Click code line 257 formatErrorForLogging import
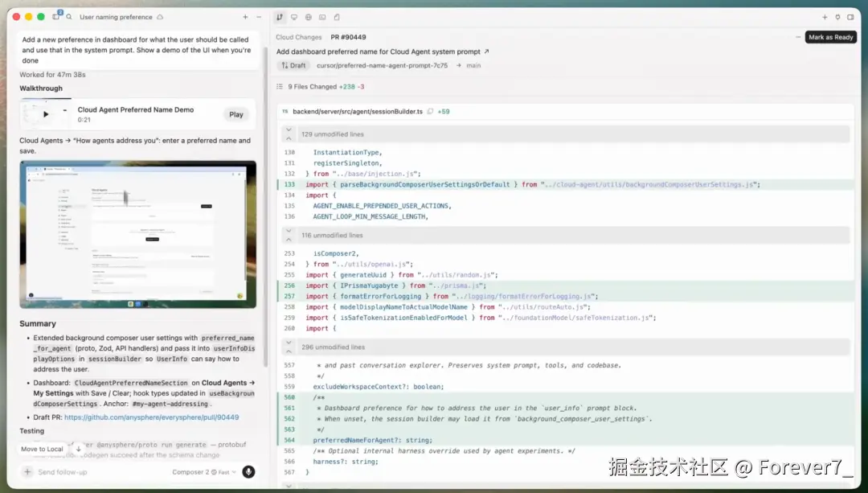 (x=565, y=296)
